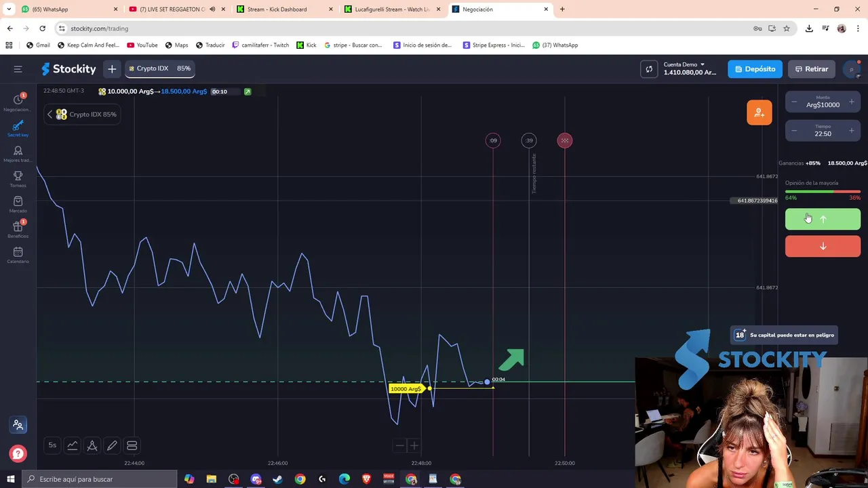Decrease the Monto amount with minus
The image size is (868, 488).
point(794,102)
